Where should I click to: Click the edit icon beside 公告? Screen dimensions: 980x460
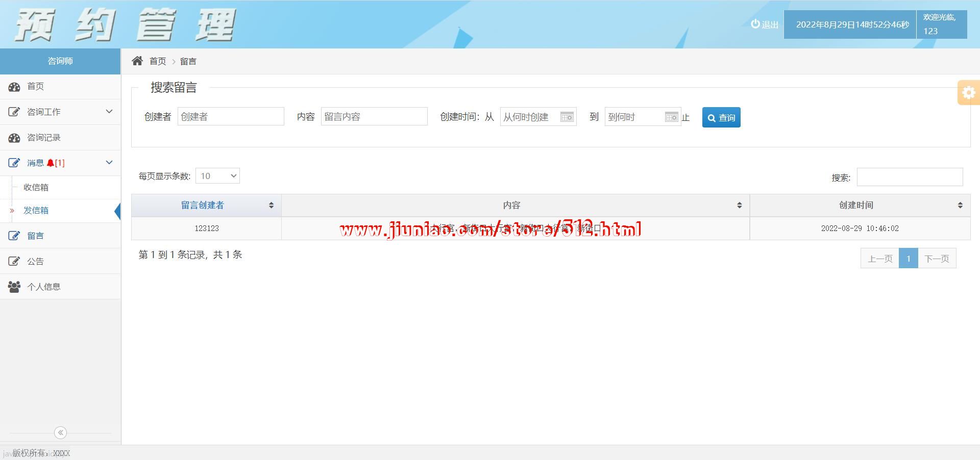(x=14, y=261)
